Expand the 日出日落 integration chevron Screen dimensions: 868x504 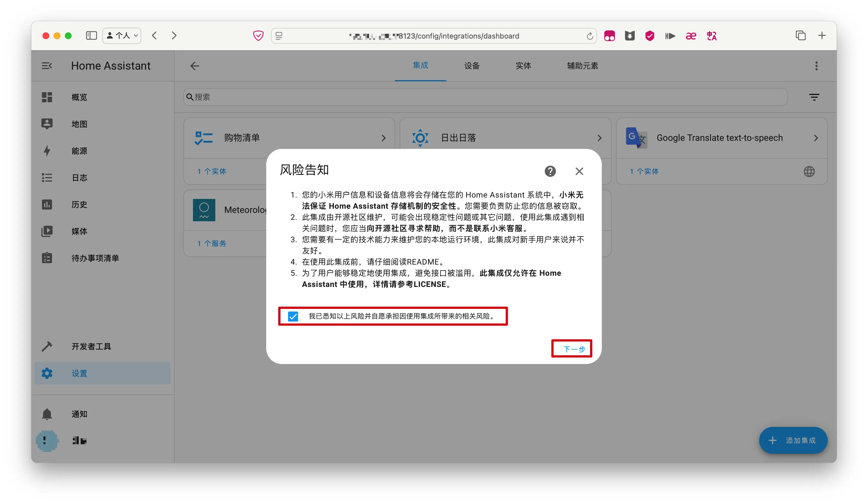coord(599,138)
